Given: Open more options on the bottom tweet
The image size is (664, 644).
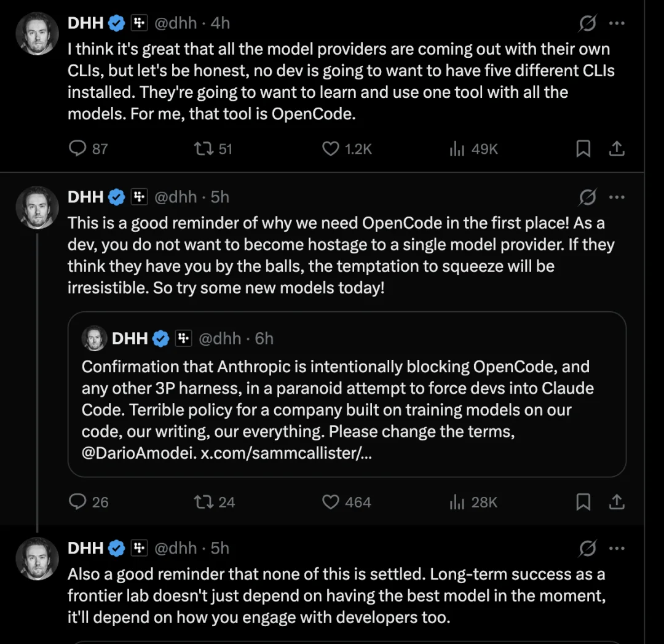Looking at the screenshot, I should [x=617, y=548].
